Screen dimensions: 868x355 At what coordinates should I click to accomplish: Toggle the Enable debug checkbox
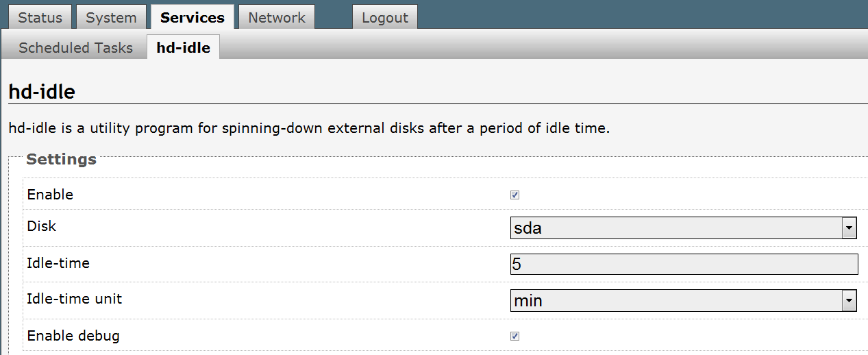pos(515,336)
